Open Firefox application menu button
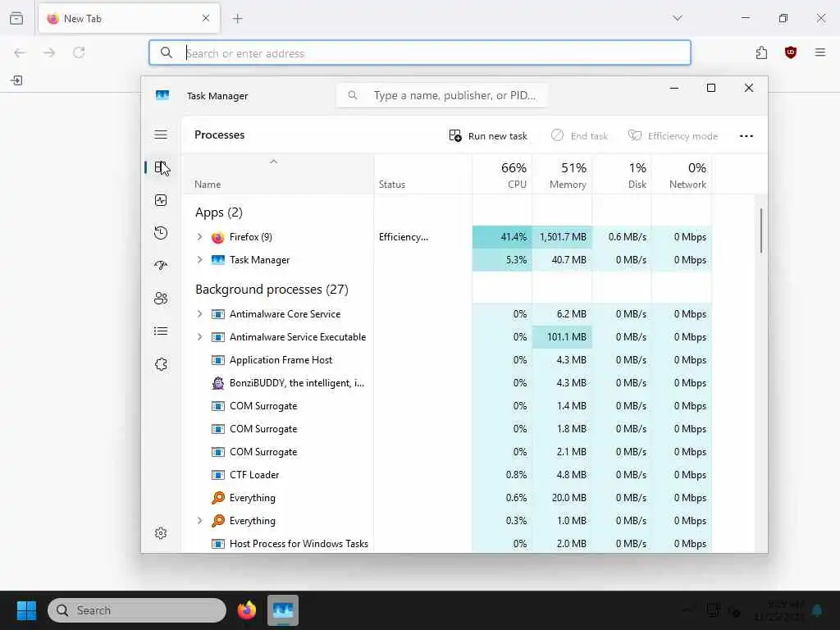Screen dimensions: 840x630 [820, 52]
